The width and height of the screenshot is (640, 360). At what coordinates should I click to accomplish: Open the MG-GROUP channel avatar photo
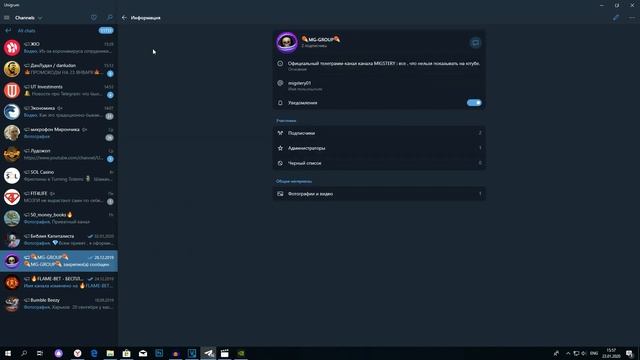(x=287, y=42)
